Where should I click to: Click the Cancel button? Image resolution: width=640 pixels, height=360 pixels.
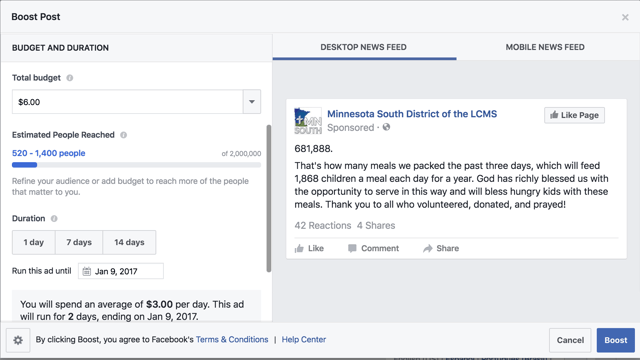coord(570,340)
